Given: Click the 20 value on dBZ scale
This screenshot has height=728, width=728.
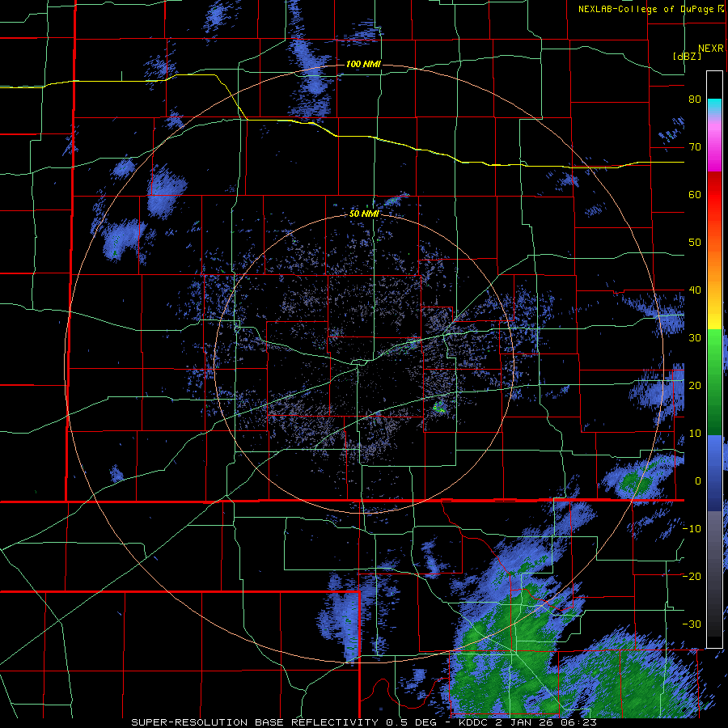Looking at the screenshot, I should click(695, 386).
